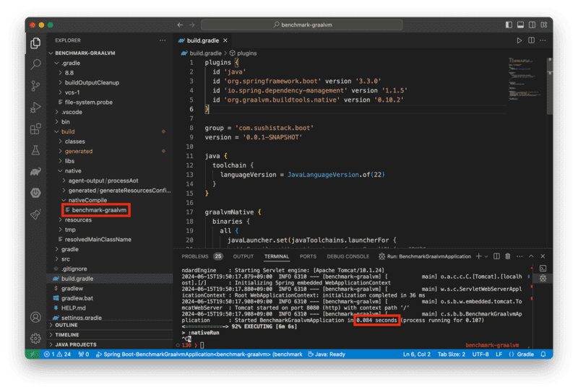Open HELP.md in the explorer
Image resolution: width=578 pixels, height=392 pixels.
(74, 308)
